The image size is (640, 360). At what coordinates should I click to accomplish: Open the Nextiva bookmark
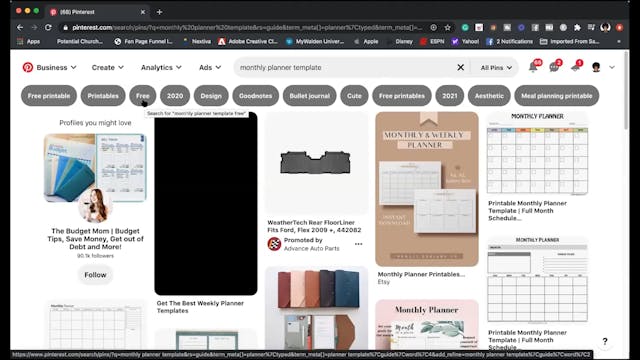click(197, 41)
